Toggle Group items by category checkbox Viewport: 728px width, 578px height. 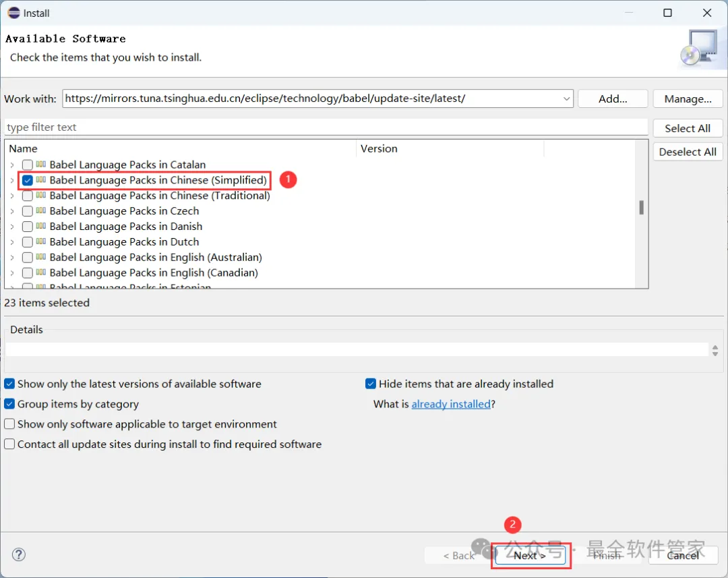click(9, 404)
